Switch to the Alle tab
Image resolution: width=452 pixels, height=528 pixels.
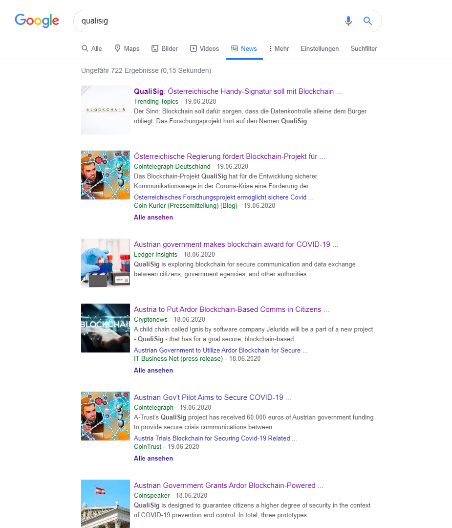[92, 48]
